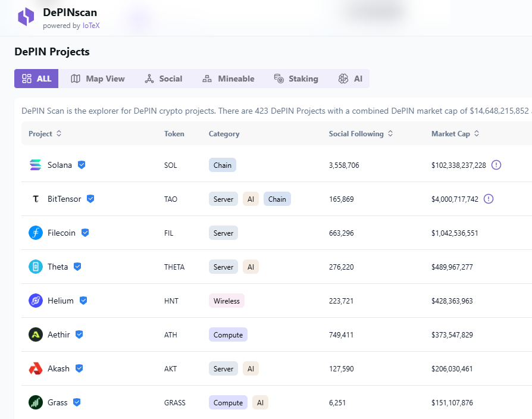Click the Wireless category tag for Helium

226,301
